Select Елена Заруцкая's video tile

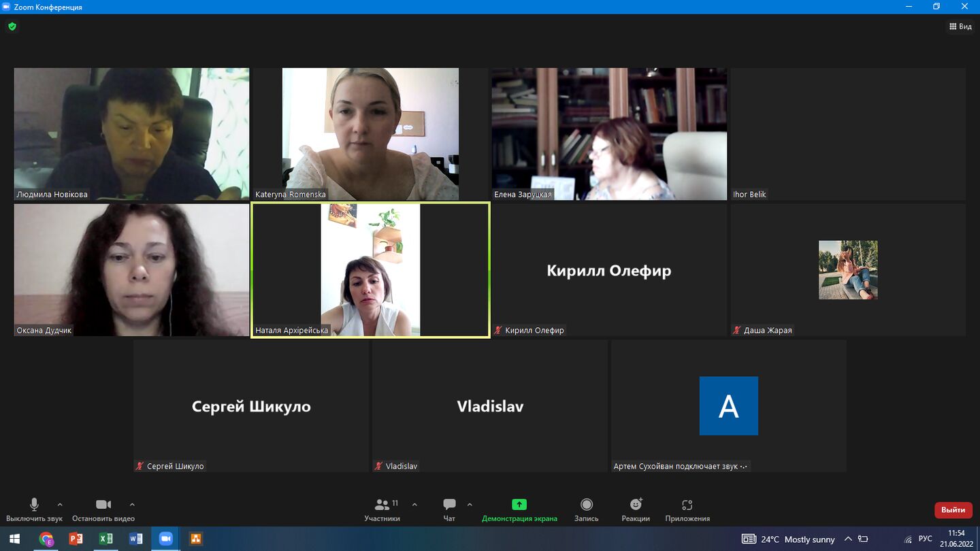[610, 134]
